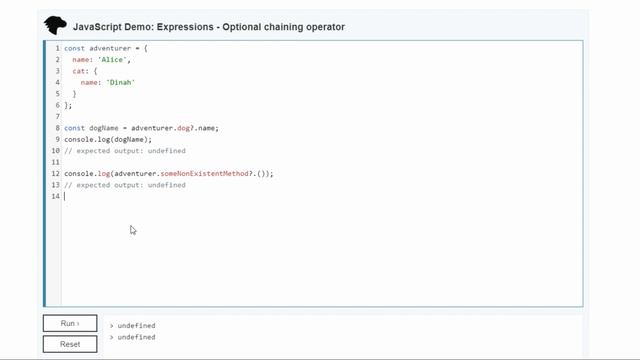Click the someNonExistentMethod console.log line
The image size is (640, 360).
point(169,174)
